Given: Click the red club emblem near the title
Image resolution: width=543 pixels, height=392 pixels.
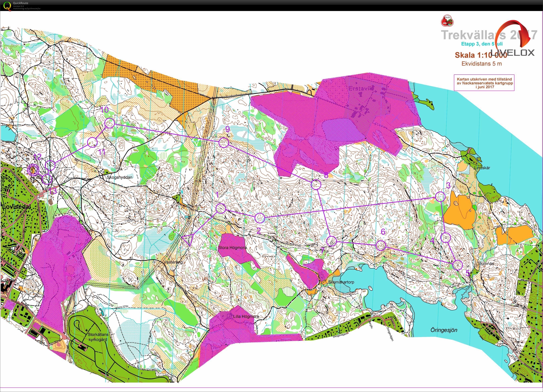Looking at the screenshot, I should (x=448, y=21).
